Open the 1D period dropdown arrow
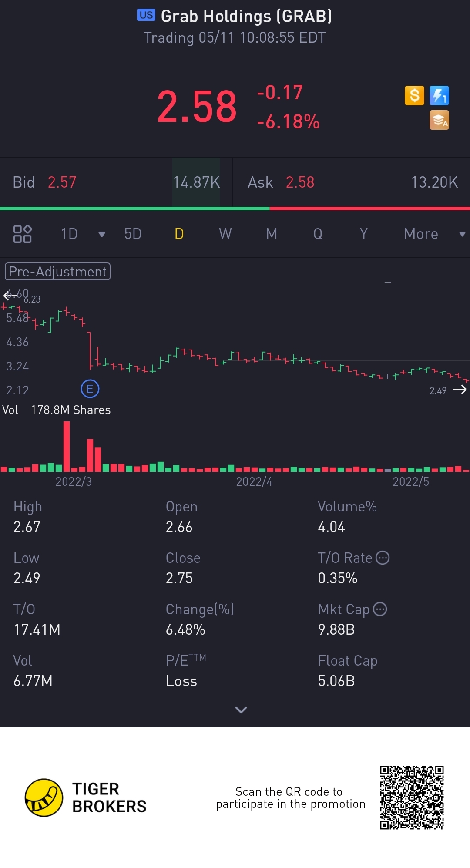This screenshot has height=868, width=470. point(102,234)
